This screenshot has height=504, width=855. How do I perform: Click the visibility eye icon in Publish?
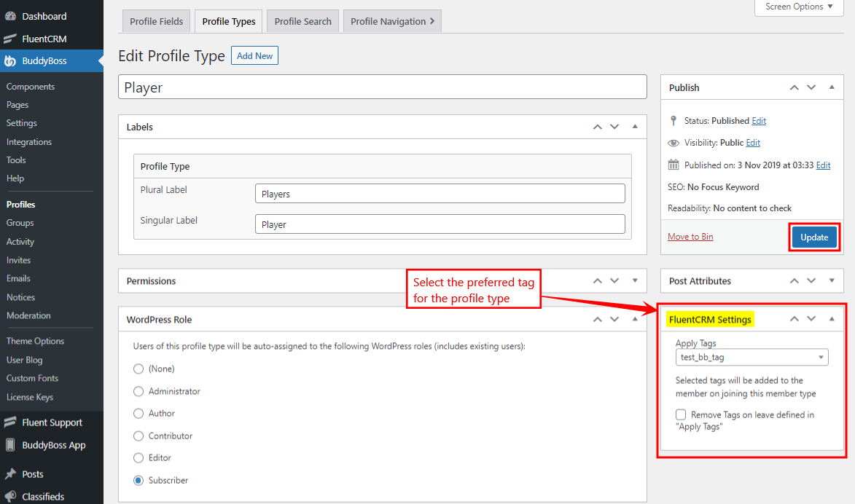point(673,143)
